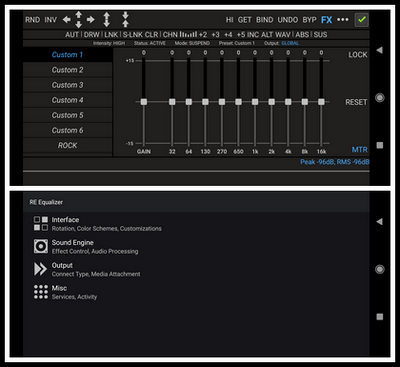The height and width of the screenshot is (367, 400).
Task: Toggle LOCK for the sliders
Action: (x=358, y=55)
